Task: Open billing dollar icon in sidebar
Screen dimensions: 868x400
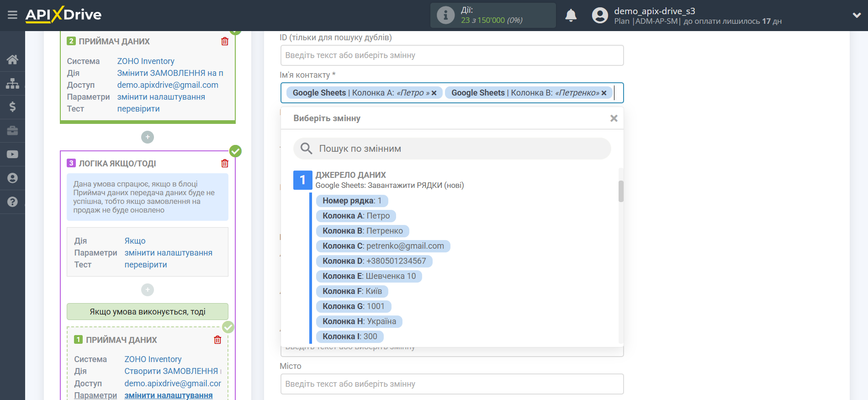Action: click(12, 107)
